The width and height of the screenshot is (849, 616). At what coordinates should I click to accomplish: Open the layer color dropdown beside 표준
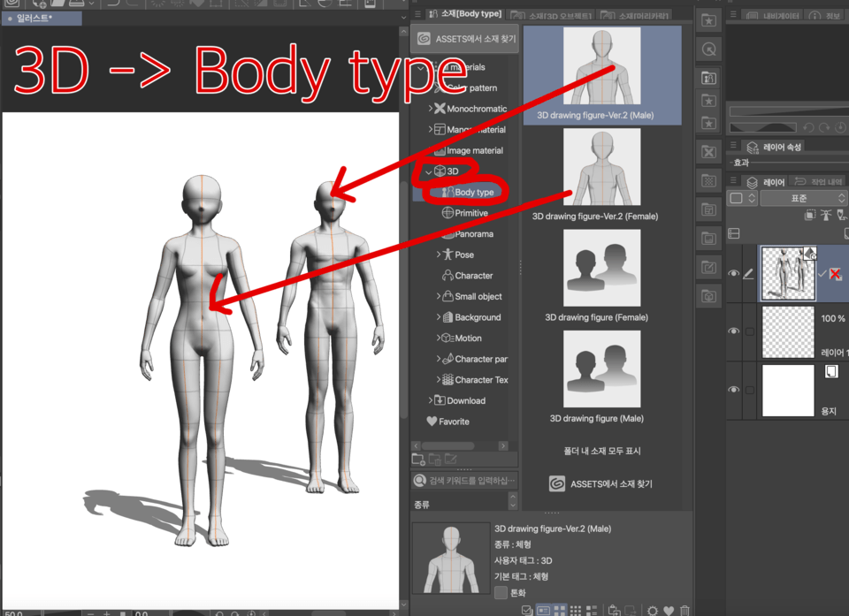pos(742,198)
